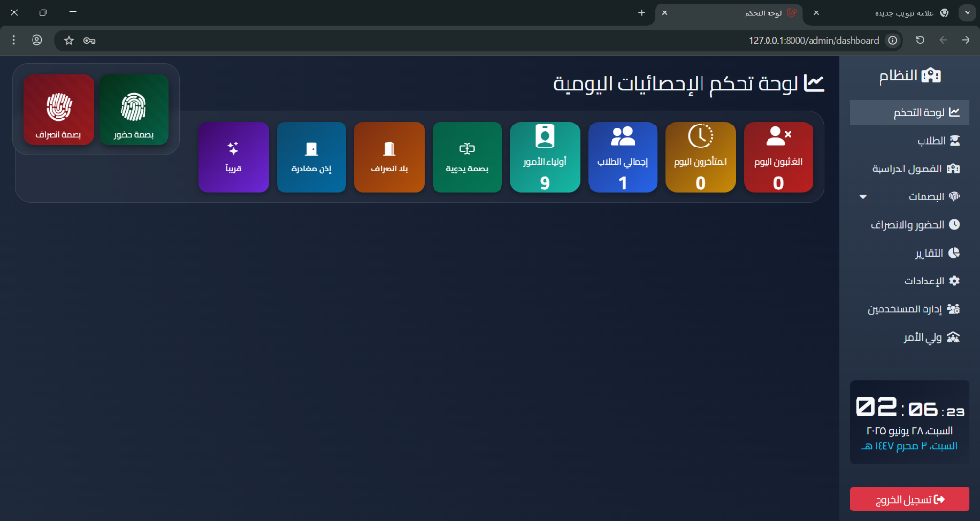
Task: Open the المتأخرون اليوم clock card
Action: pos(701,157)
